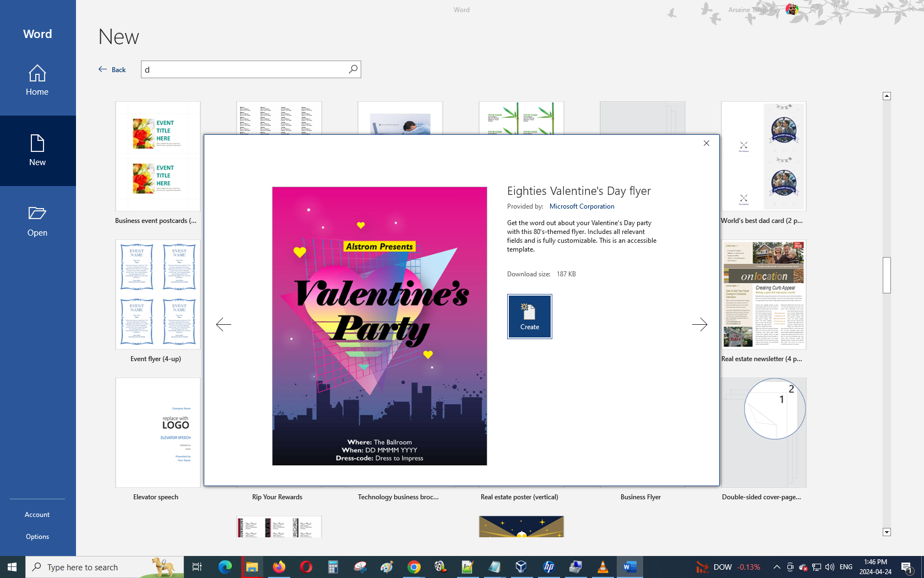Open Word Options
Viewport: 924px width, 578px height.
[37, 537]
